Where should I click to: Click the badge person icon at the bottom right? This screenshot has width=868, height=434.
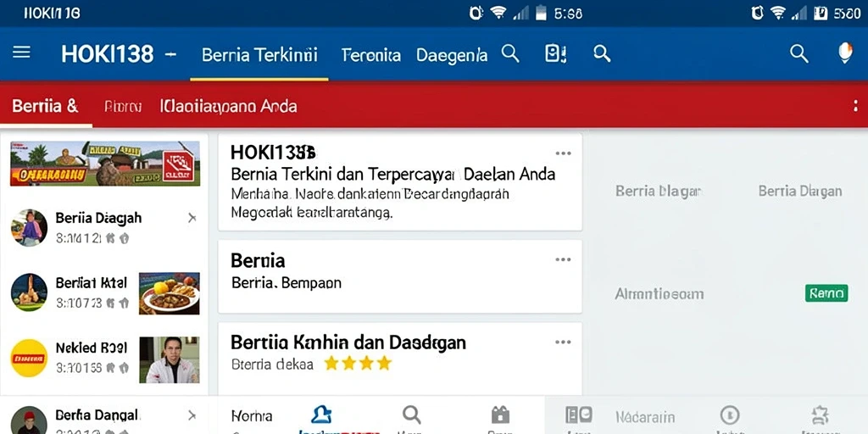pyautogui.click(x=820, y=415)
